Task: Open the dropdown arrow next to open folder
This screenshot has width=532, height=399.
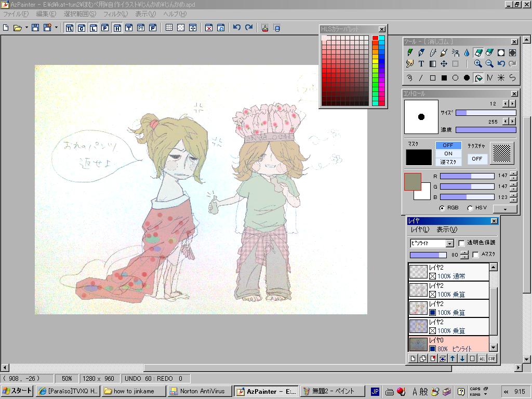Action: 26,28
